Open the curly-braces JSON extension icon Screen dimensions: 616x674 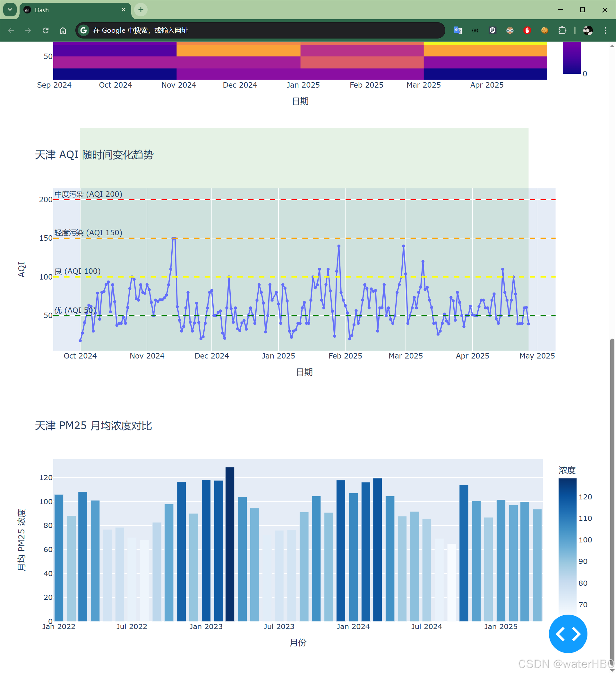[x=475, y=30]
